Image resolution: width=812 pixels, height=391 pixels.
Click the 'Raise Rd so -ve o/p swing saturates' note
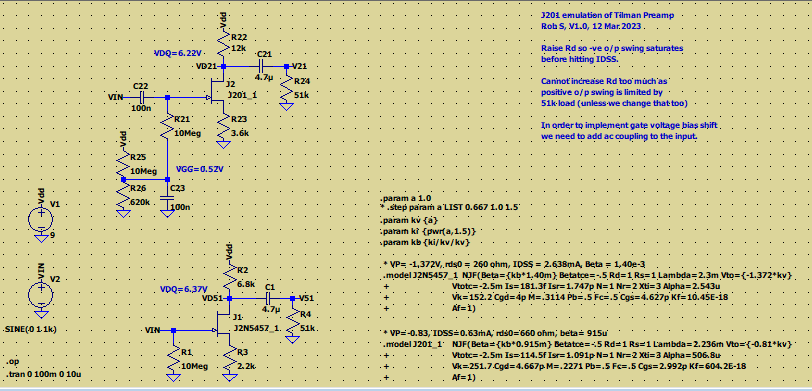click(x=612, y=48)
